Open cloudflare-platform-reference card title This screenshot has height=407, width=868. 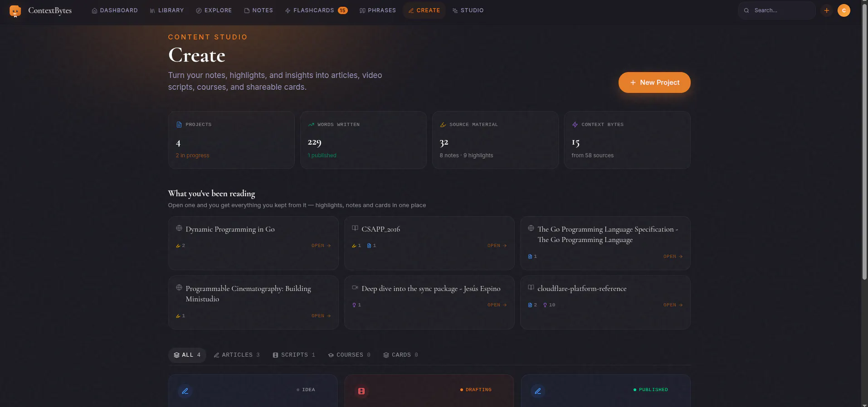pos(582,289)
